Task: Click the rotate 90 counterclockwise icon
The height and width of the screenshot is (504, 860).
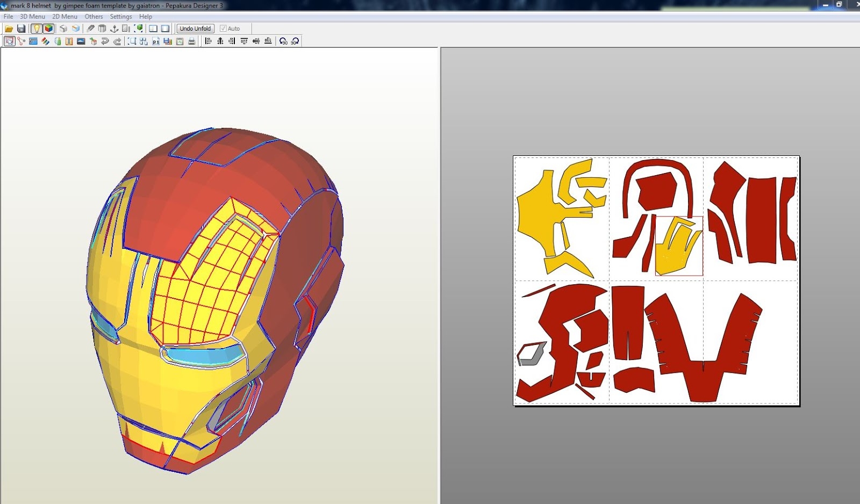Action: (x=283, y=41)
